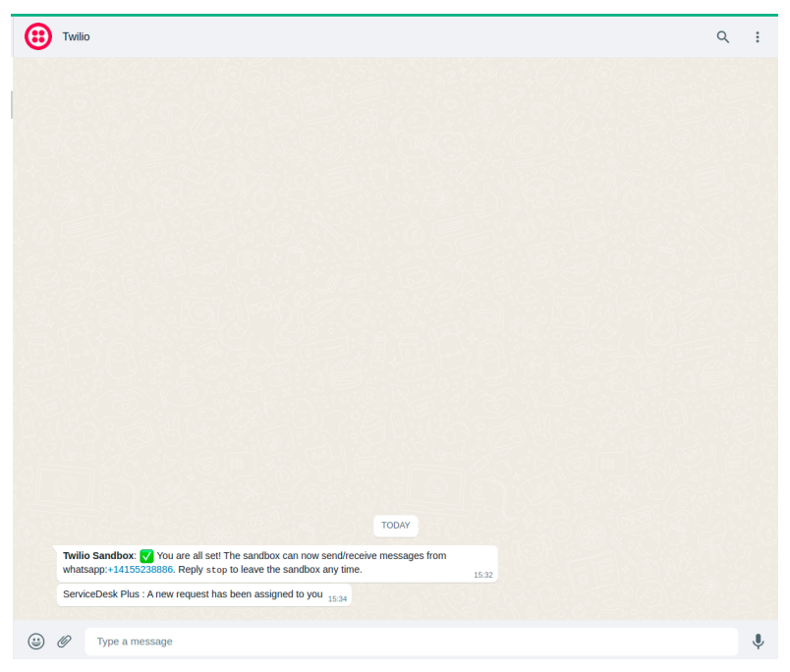Click the Twilio profile avatar logo
Image resolution: width=790 pixels, height=672 pixels.
[x=38, y=36]
